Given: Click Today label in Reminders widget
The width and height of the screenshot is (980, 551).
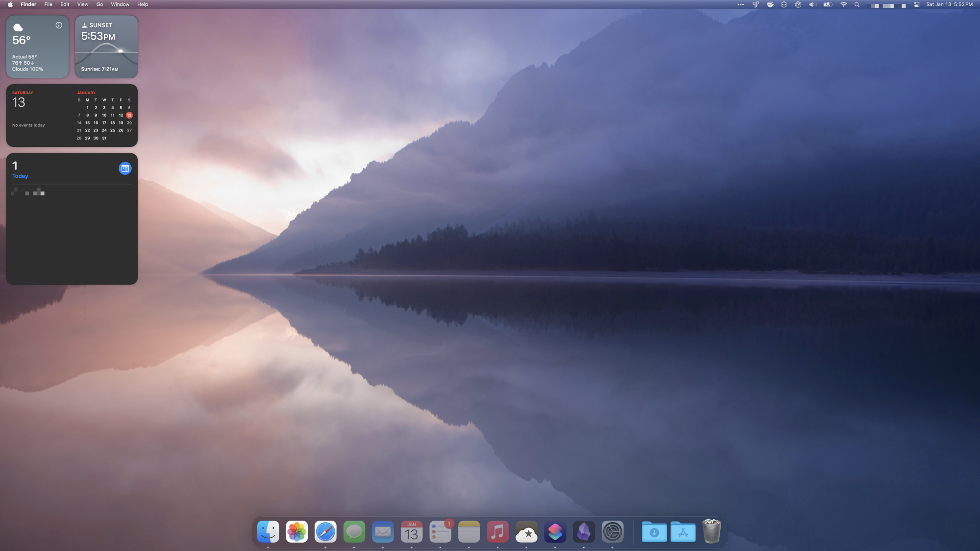Looking at the screenshot, I should tap(20, 176).
